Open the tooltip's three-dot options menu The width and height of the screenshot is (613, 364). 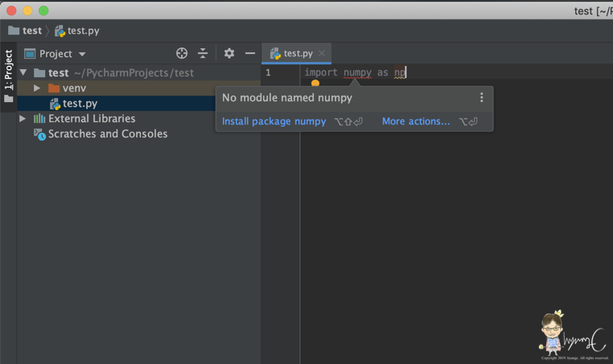click(x=482, y=98)
